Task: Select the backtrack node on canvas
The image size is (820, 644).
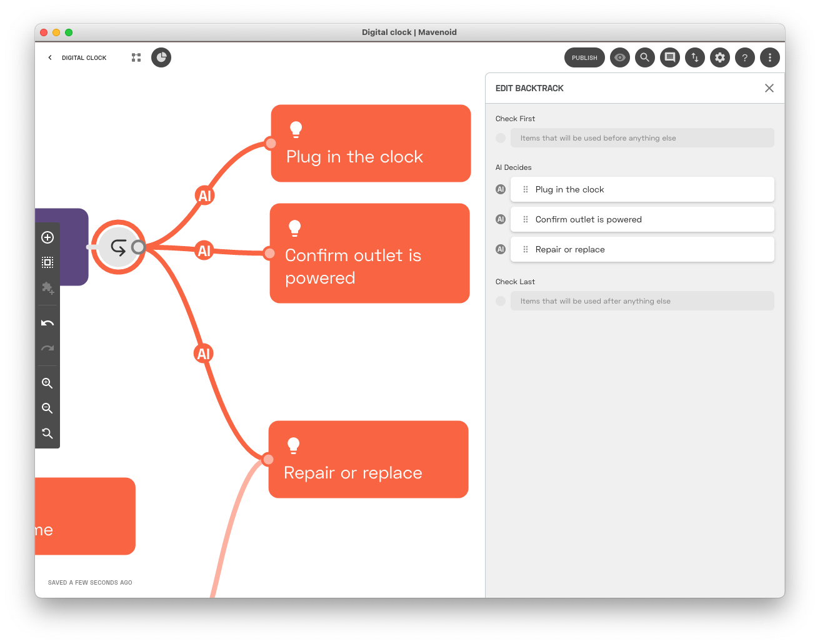Action: click(x=117, y=247)
